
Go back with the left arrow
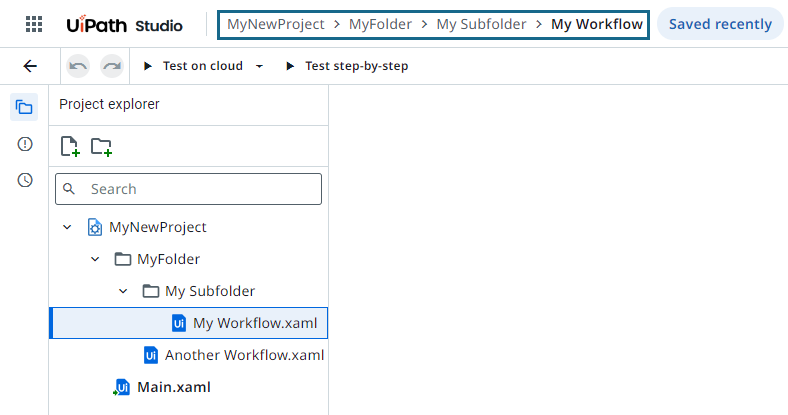click(30, 66)
